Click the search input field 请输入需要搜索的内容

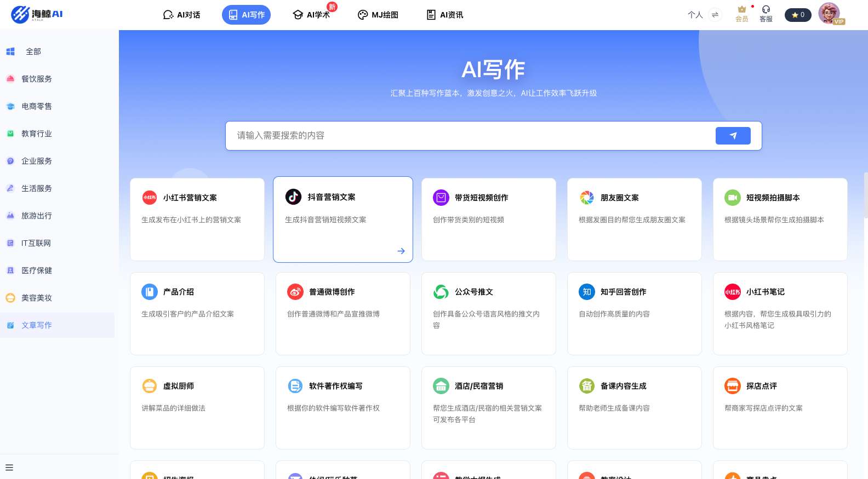(471, 136)
